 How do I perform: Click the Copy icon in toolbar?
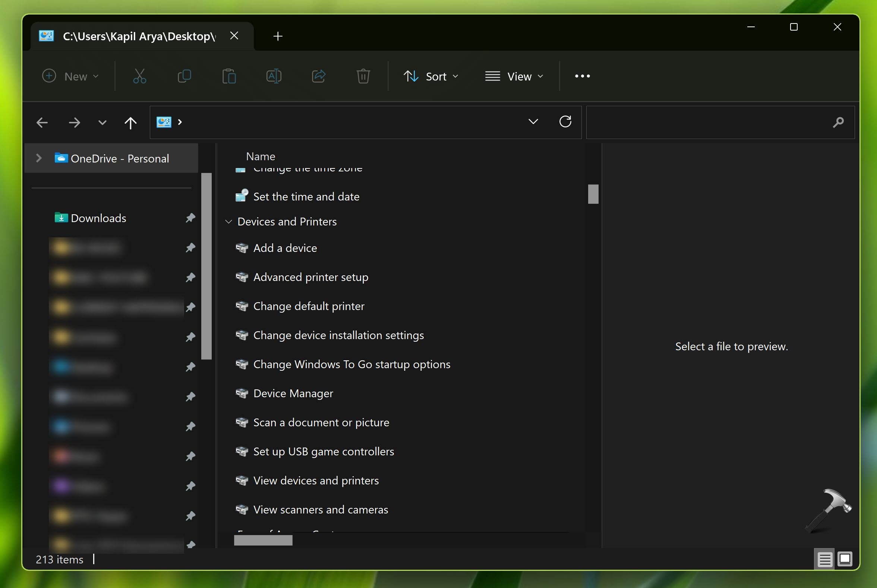click(184, 76)
